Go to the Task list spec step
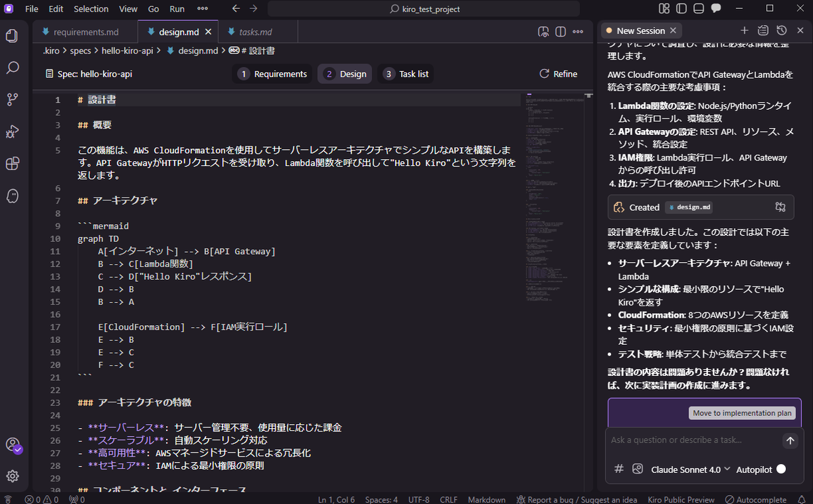The height and width of the screenshot is (504, 813). 406,74
